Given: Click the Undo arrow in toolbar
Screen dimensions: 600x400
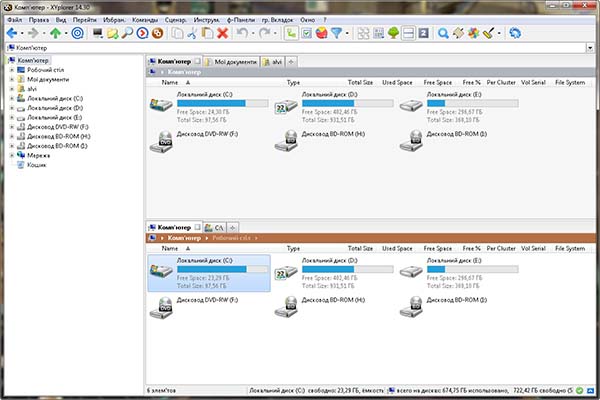Looking at the screenshot, I should [x=243, y=33].
